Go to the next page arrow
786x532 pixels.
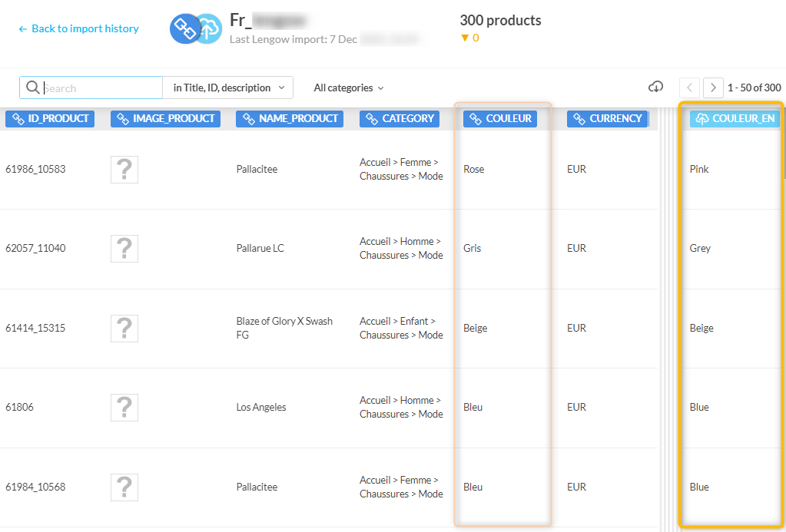(713, 88)
